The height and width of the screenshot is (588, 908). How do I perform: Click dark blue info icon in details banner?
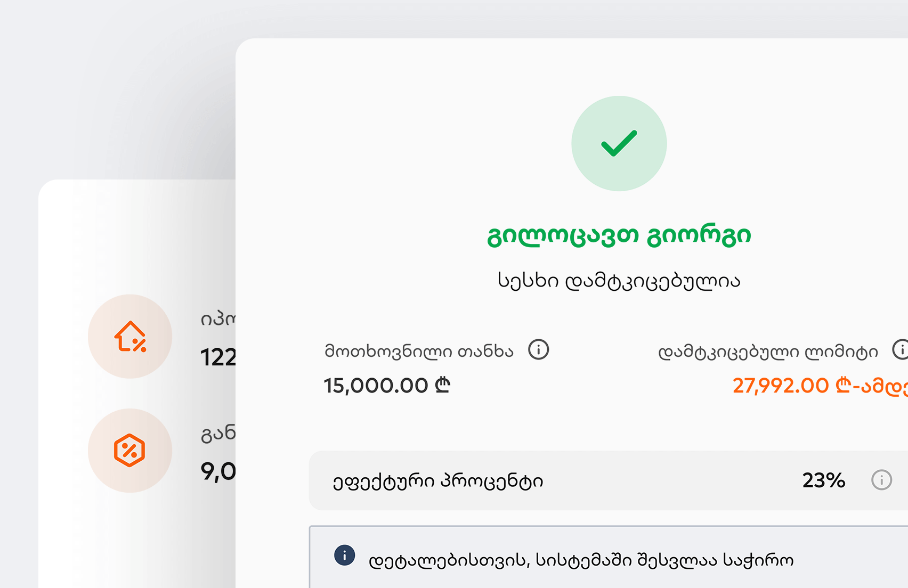(344, 555)
